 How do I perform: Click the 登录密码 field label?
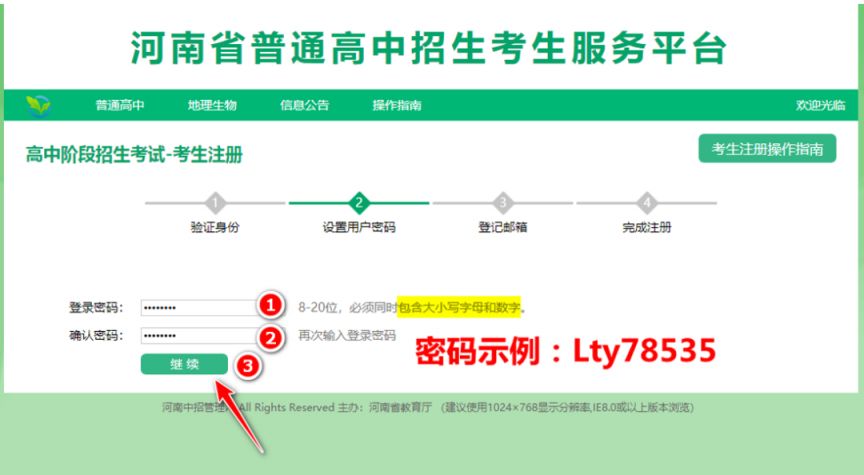[96, 307]
